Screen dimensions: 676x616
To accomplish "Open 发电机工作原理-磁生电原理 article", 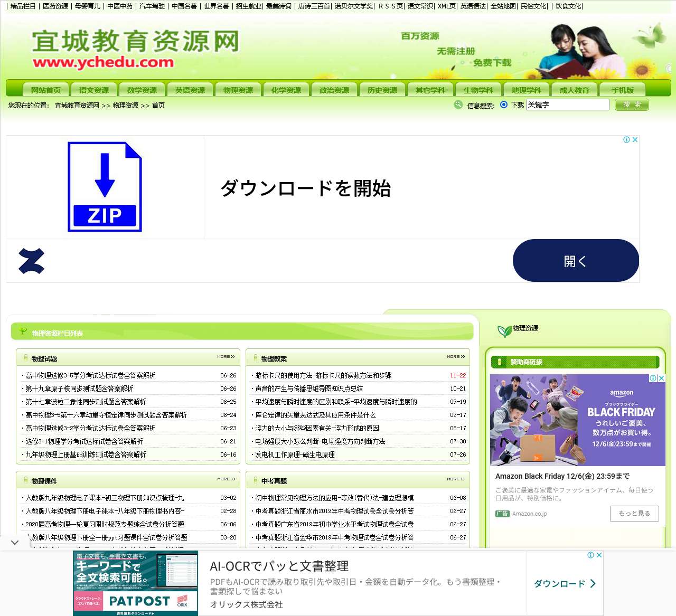I will click(x=295, y=454).
